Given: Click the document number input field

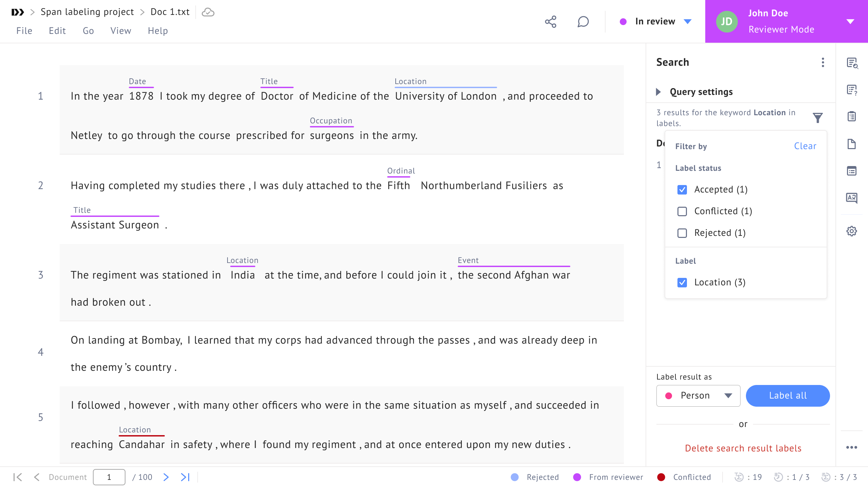Looking at the screenshot, I should pyautogui.click(x=109, y=477).
